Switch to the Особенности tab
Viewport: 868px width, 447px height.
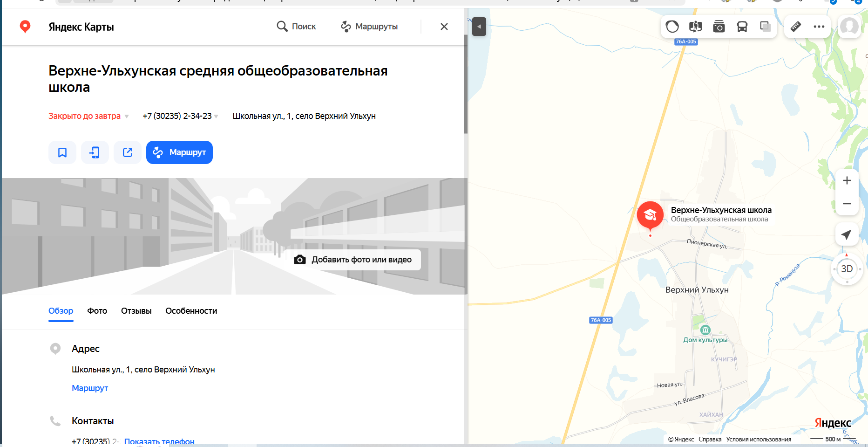coord(191,311)
